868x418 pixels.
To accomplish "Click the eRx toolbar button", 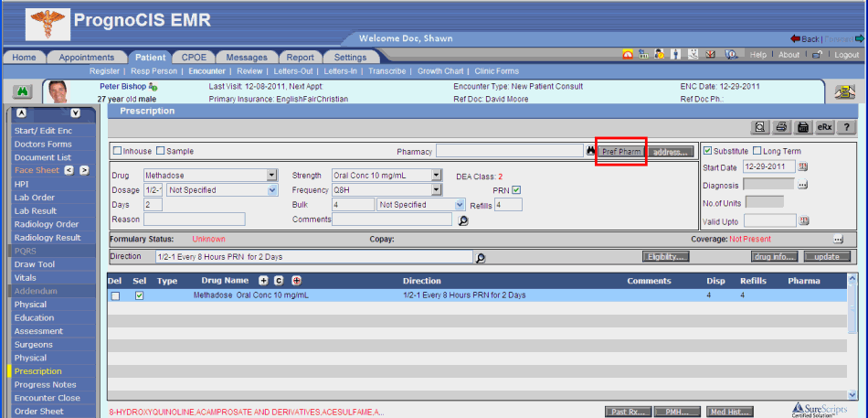I will pyautogui.click(x=824, y=127).
